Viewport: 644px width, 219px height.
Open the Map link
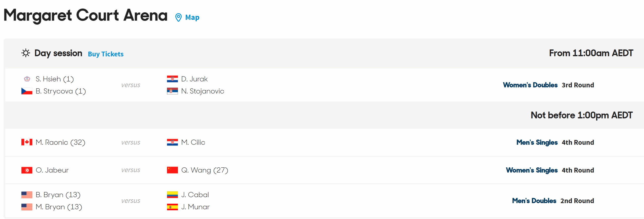tap(192, 17)
